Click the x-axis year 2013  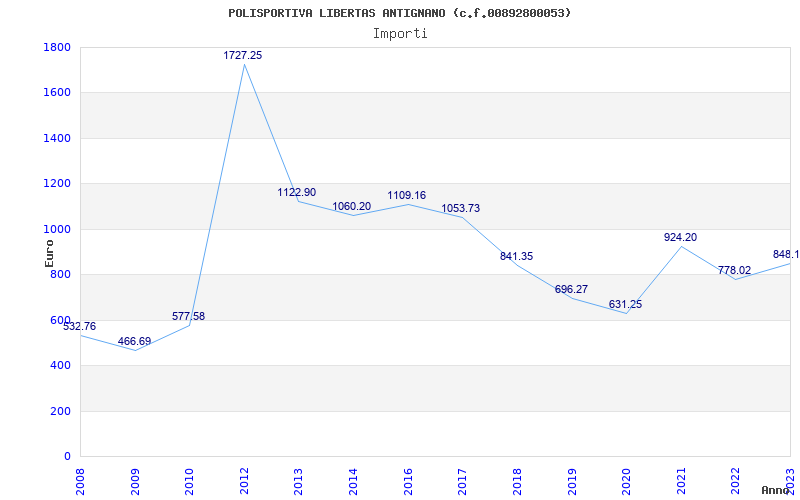pos(298,482)
